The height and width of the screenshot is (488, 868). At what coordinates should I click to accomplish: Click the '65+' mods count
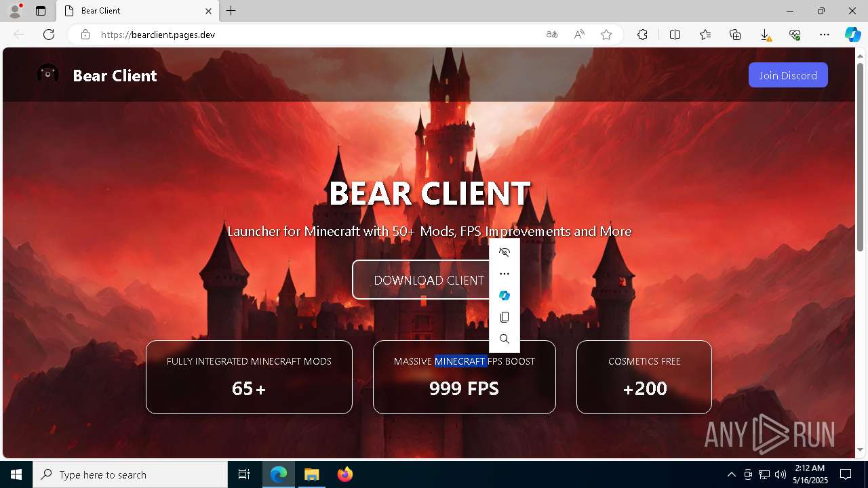pyautogui.click(x=249, y=388)
